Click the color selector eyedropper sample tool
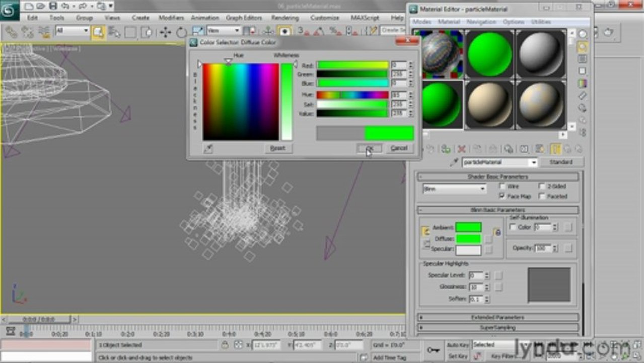 [x=208, y=148]
